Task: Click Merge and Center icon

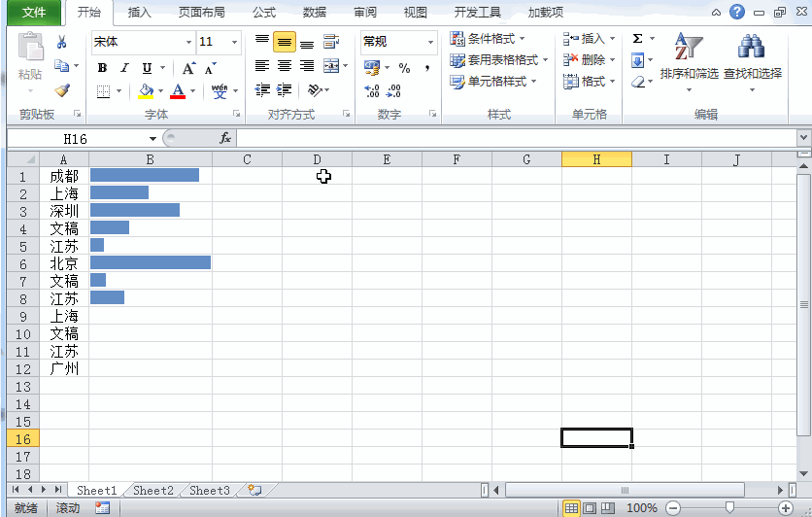Action: [331, 66]
